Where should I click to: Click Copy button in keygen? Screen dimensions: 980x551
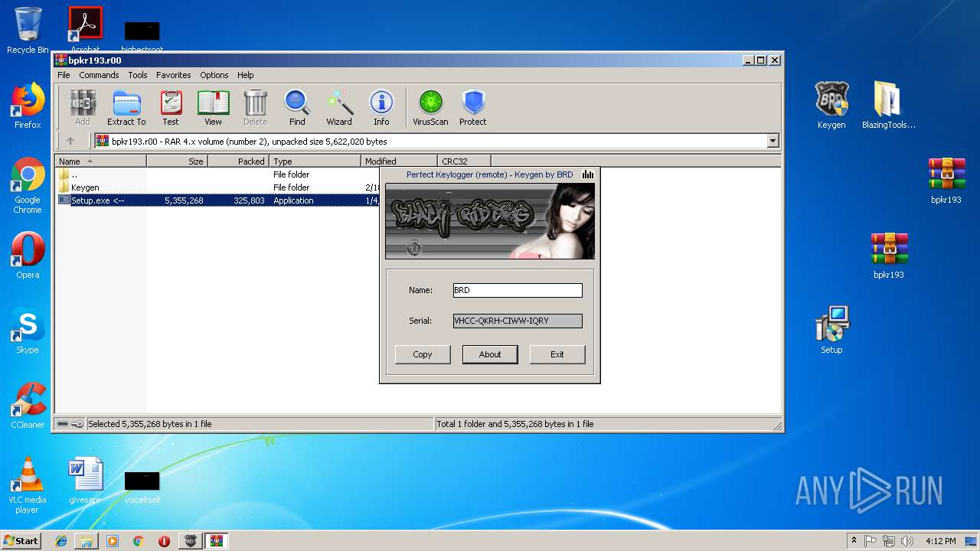tap(423, 354)
